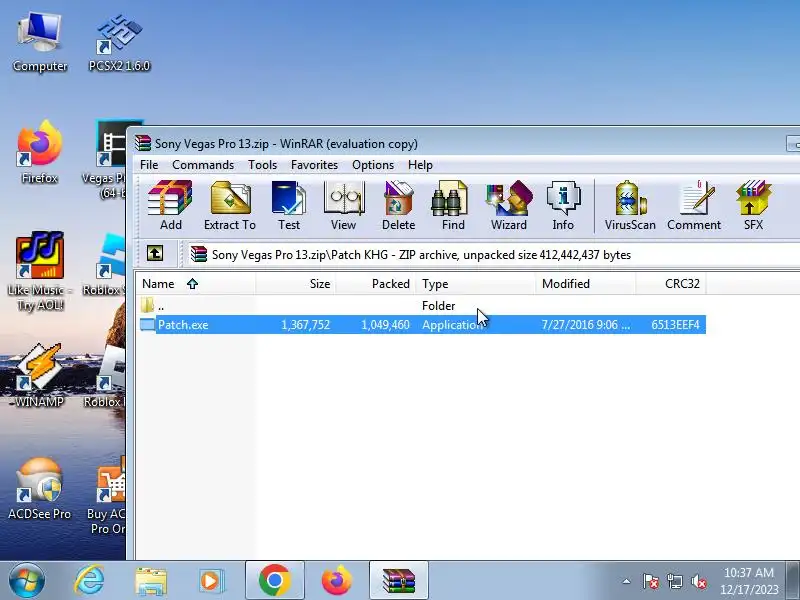Click the Action Center flag tray icon
Viewport: 800px width, 600px height.
tap(651, 581)
